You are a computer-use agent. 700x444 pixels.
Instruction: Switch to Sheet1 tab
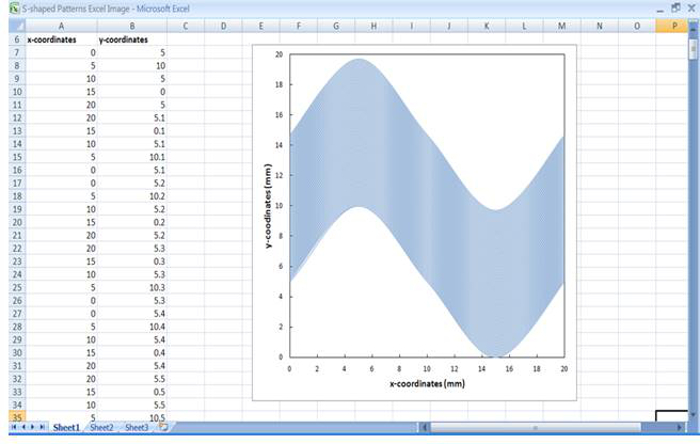tap(66, 427)
